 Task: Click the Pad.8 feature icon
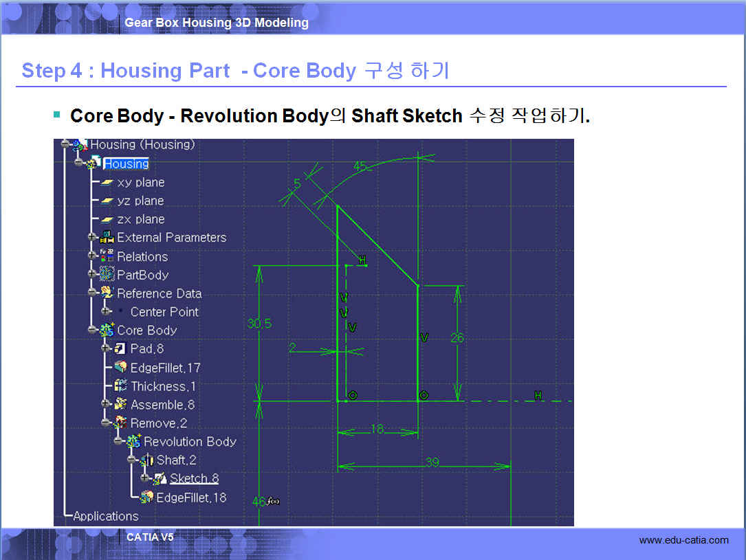(x=120, y=349)
